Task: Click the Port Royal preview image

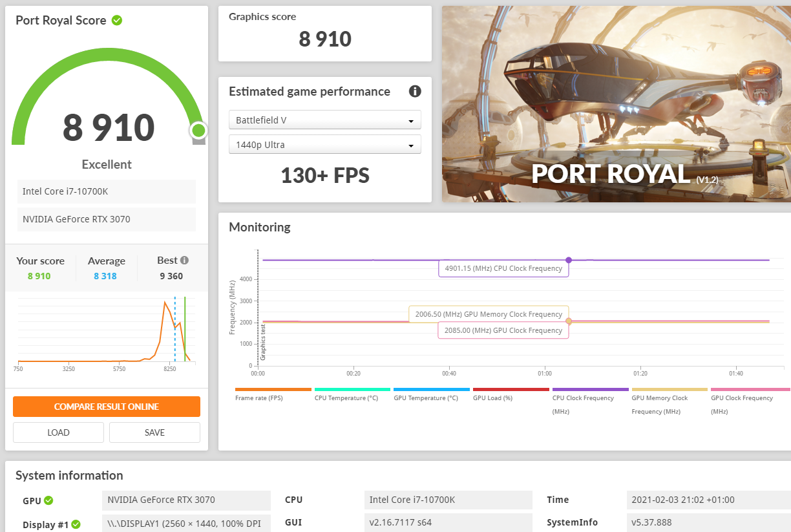Action: click(x=617, y=104)
